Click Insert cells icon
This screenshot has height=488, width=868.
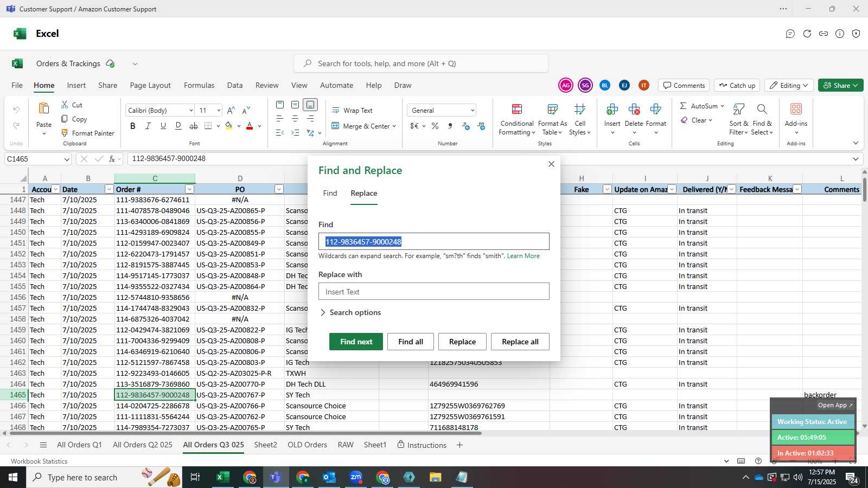(612, 110)
